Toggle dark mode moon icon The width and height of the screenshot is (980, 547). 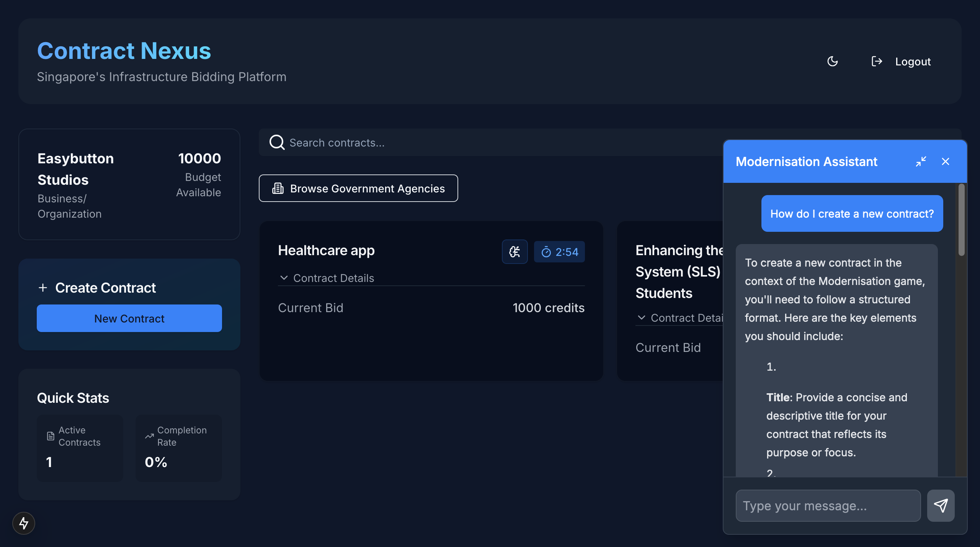[832, 61]
